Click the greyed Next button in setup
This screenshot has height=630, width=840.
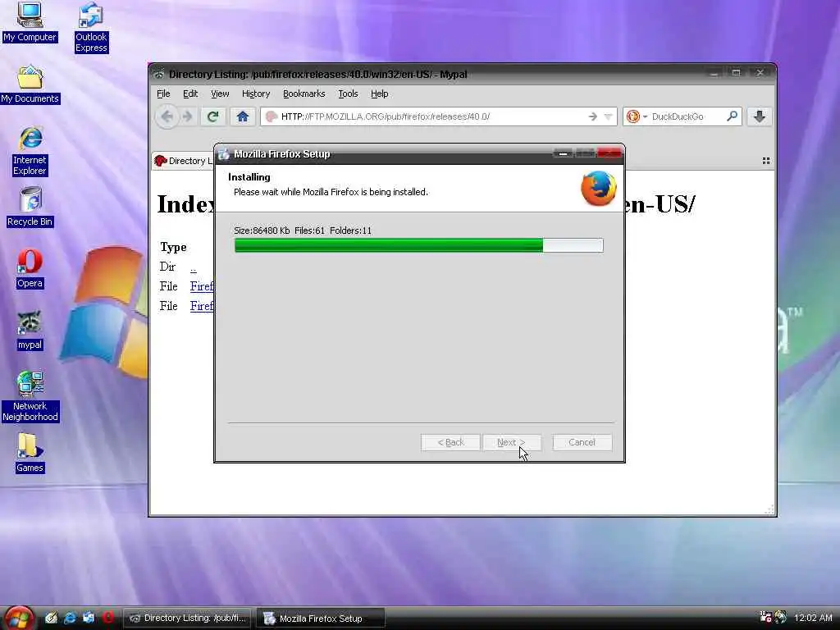pos(512,442)
